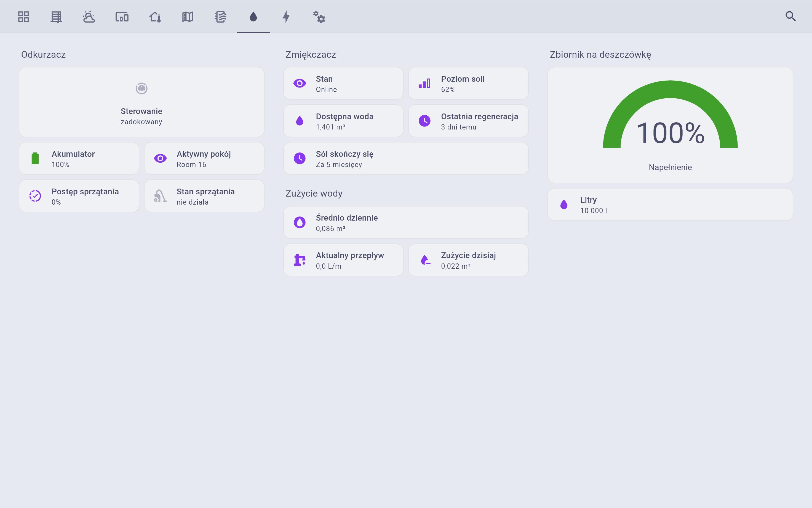Open the weather tab

(x=89, y=17)
